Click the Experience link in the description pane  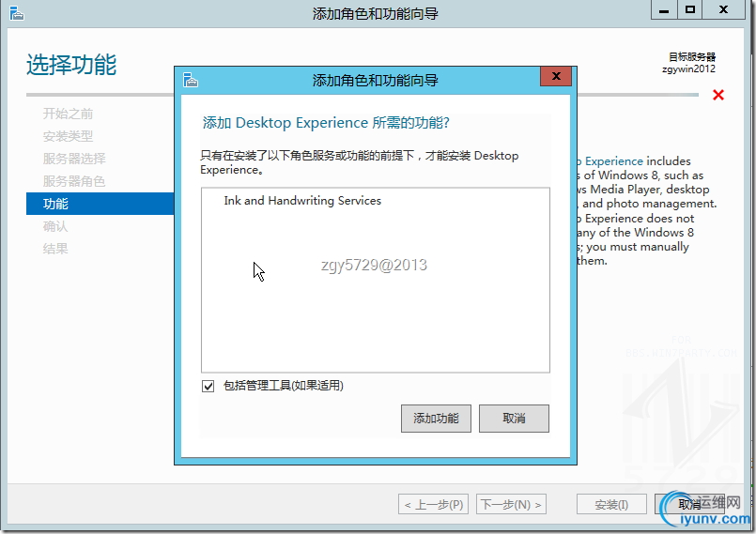614,161
